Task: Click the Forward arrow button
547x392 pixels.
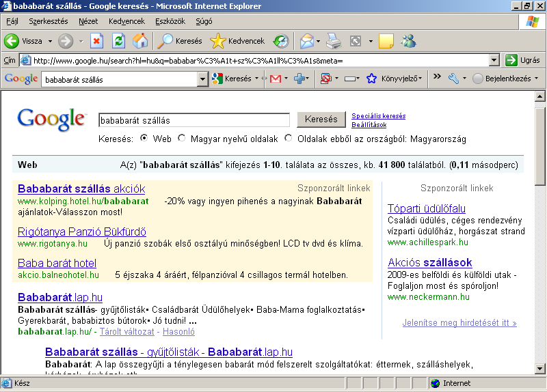Action: click(65, 41)
